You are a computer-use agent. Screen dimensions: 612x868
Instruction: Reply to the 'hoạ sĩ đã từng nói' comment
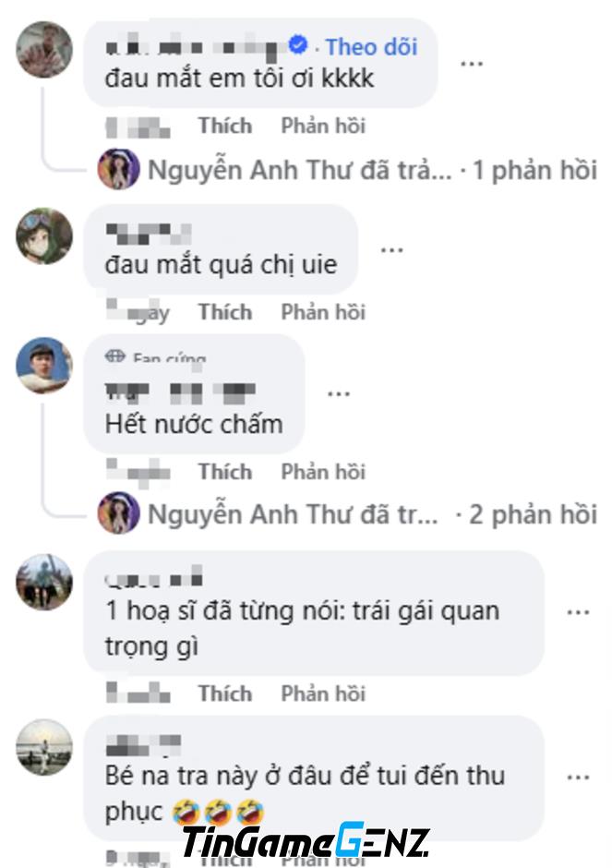pyautogui.click(x=323, y=693)
